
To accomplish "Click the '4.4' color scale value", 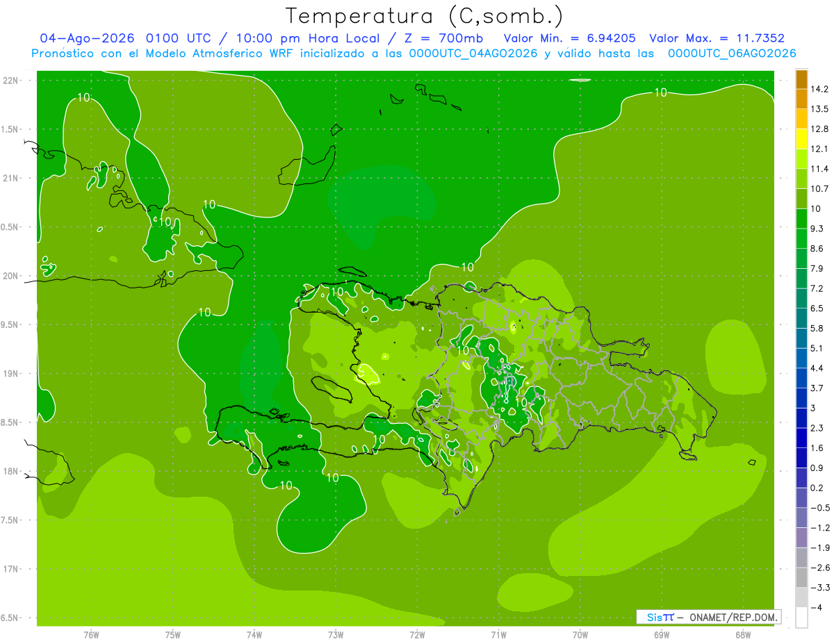I will coord(817,368).
